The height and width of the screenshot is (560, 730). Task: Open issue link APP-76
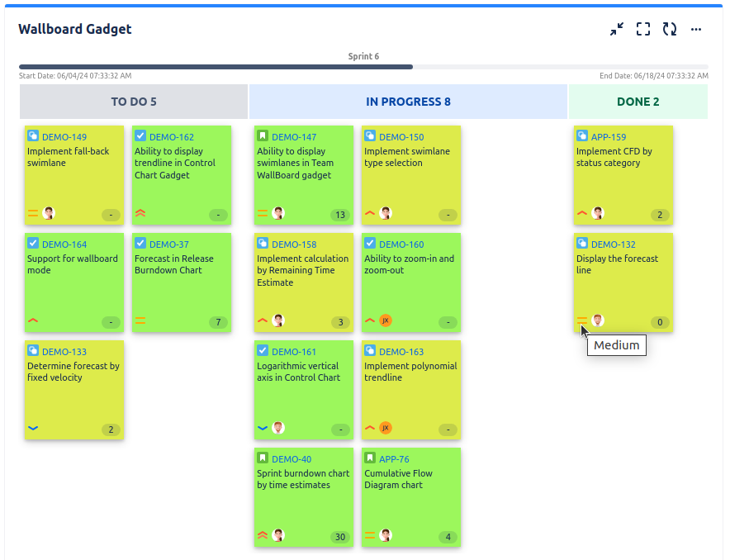tap(394, 459)
